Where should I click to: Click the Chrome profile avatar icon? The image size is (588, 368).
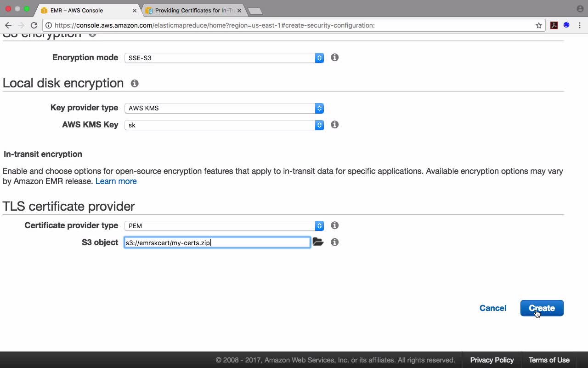[x=580, y=9]
